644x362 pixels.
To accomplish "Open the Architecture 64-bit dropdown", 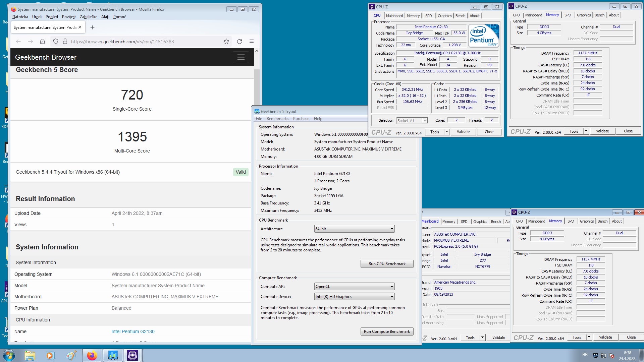I will [354, 229].
